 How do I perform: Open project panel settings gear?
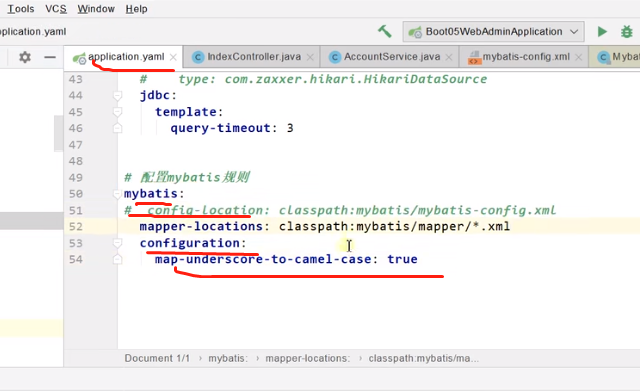[x=25, y=57]
